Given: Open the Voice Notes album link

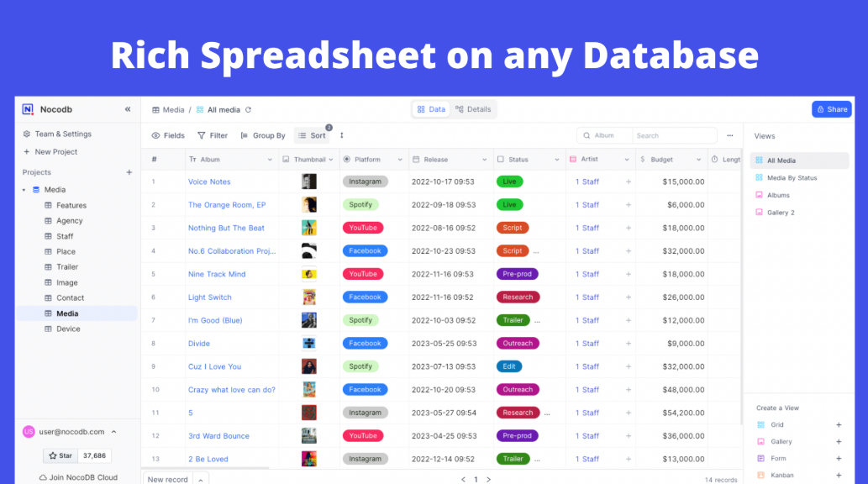Looking at the screenshot, I should coord(209,181).
